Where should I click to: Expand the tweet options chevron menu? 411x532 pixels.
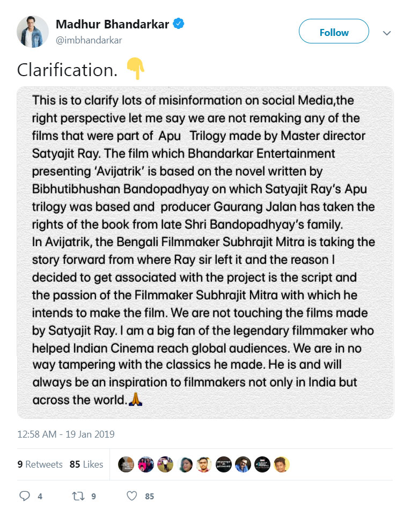coord(387,33)
